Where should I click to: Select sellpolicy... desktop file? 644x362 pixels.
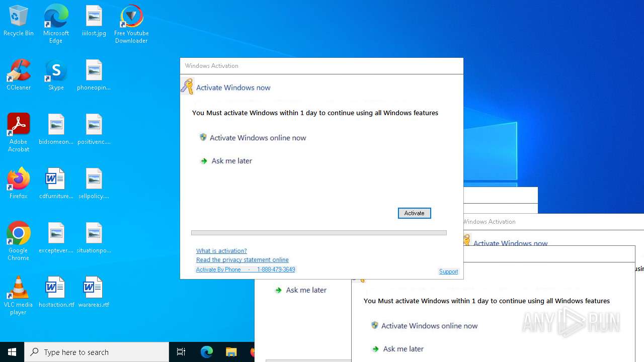94,184
